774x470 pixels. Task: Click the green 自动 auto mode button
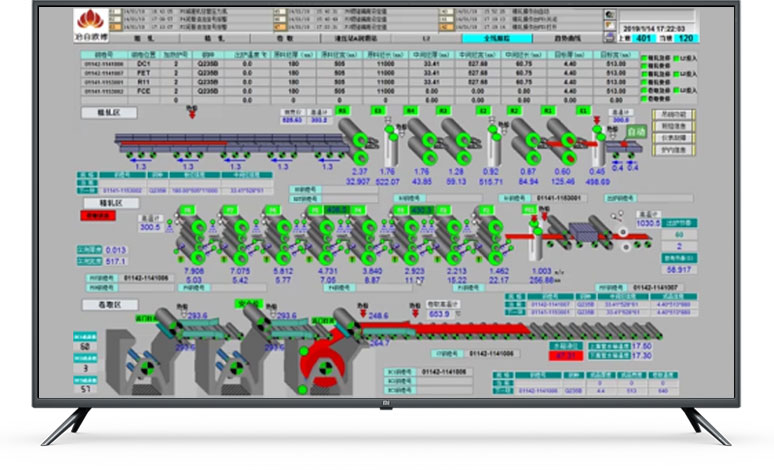click(636, 132)
